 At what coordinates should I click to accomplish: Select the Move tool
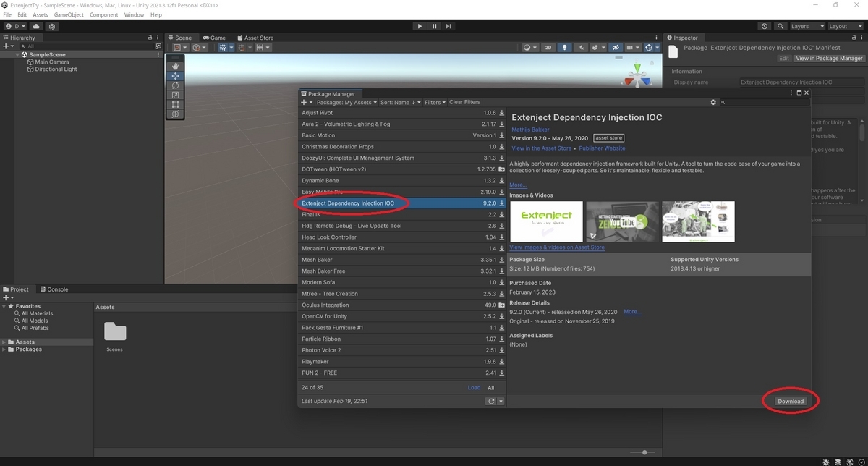coord(174,75)
